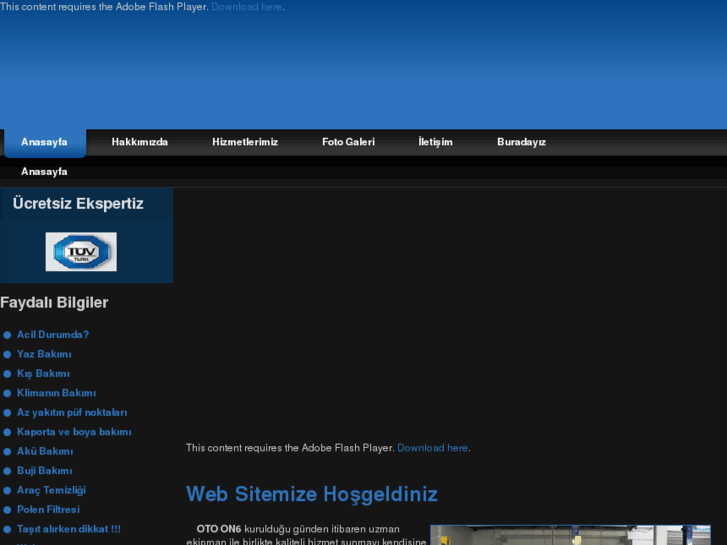Open the Buji Bakımı link

(x=45, y=471)
